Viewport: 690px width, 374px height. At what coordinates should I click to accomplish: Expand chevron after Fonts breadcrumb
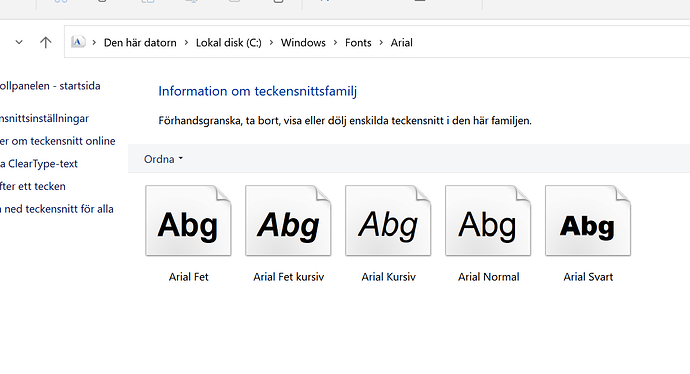(381, 43)
